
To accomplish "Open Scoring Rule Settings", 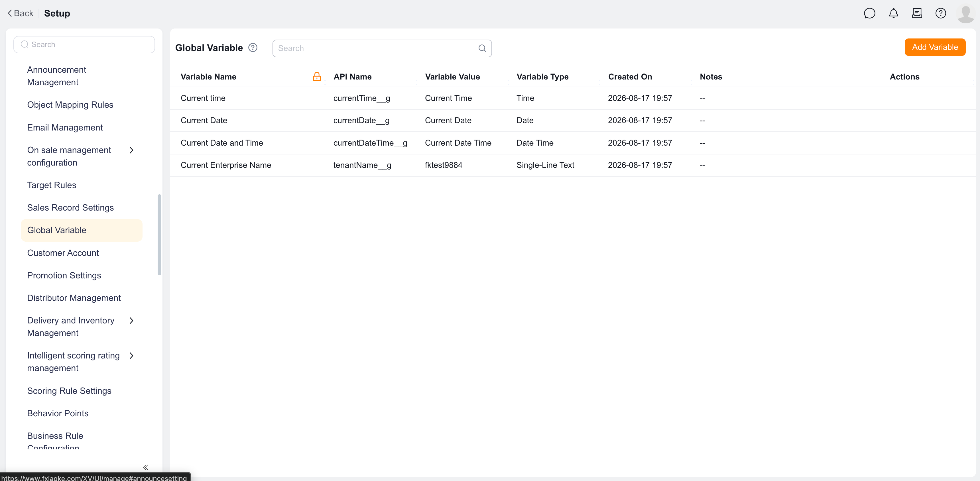I will [x=69, y=391].
